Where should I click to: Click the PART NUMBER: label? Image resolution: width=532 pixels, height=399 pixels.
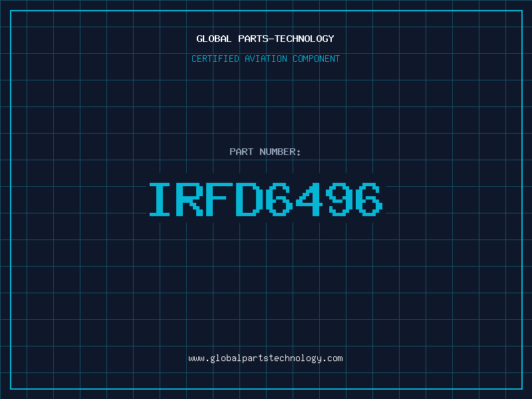[x=265, y=152]
